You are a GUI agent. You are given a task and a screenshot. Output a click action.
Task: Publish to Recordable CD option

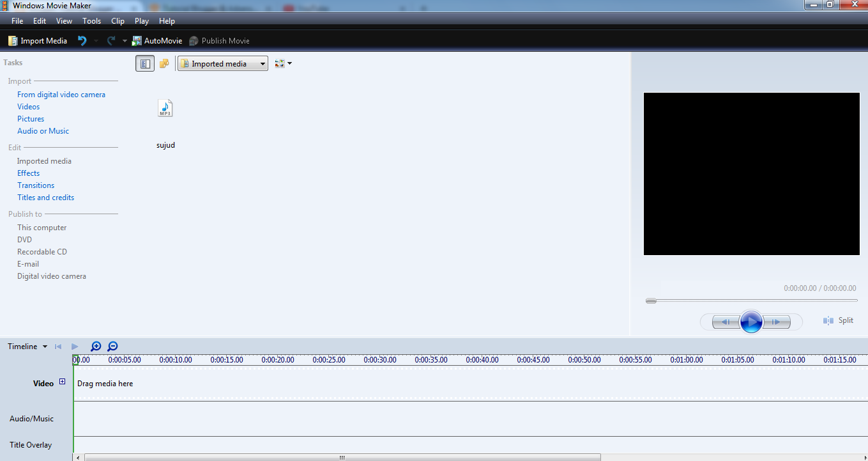click(42, 252)
